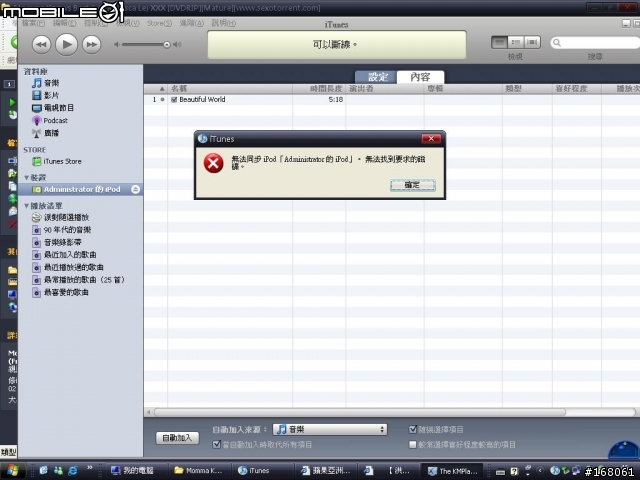Switch to list view button
Screen dimensions: 640x480
(x=500, y=42)
